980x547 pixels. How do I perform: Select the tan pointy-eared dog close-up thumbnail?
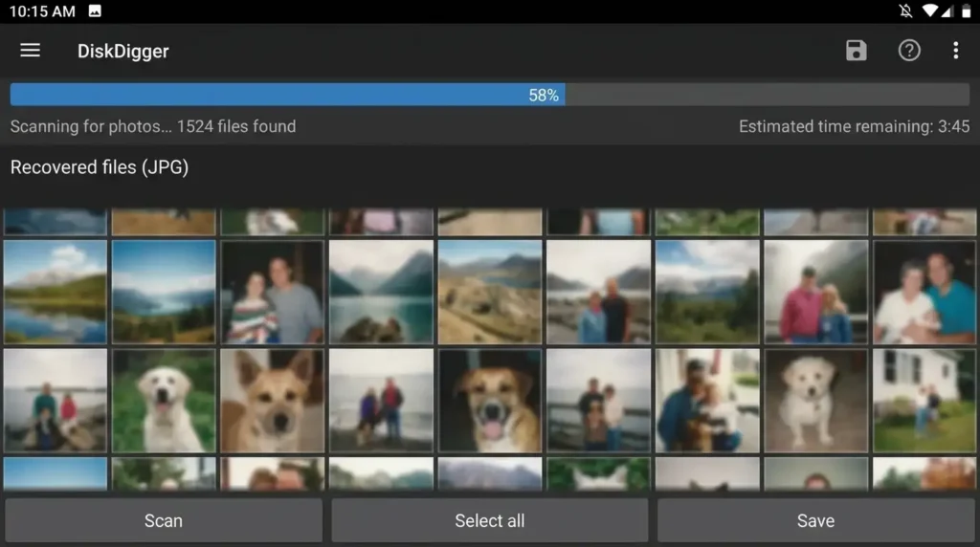[x=273, y=401]
